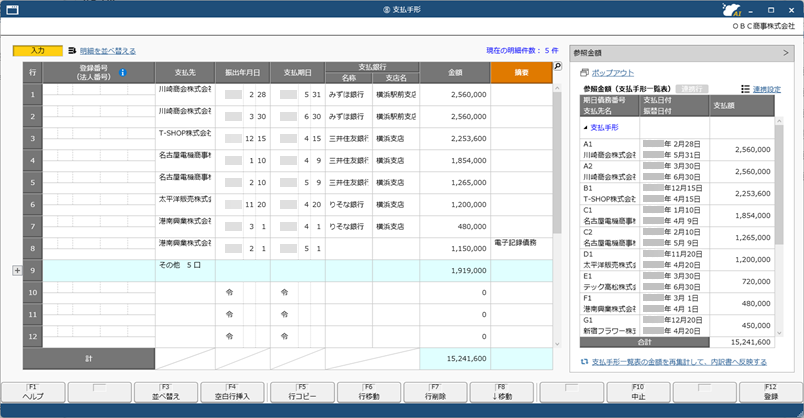Select row number 12 header
This screenshot has height=418, width=804.
click(33, 336)
